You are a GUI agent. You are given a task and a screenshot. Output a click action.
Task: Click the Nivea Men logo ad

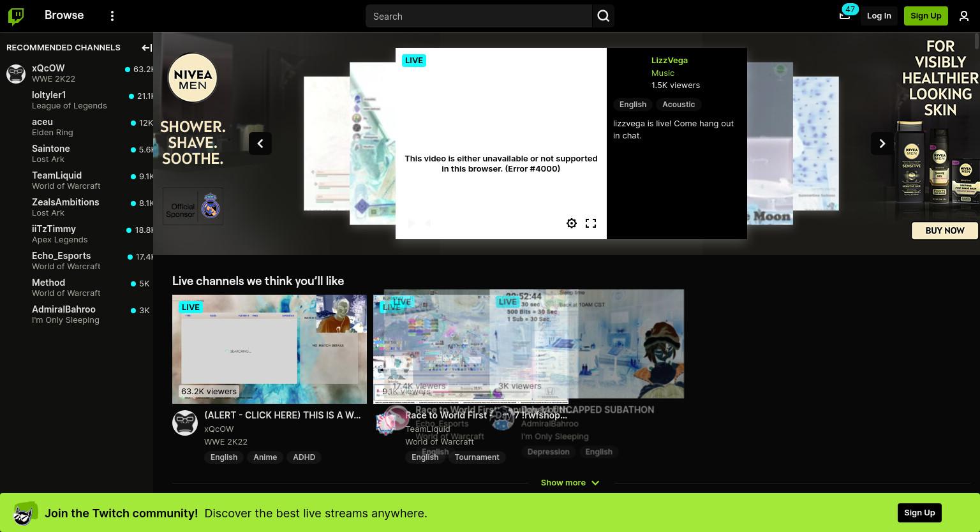[193, 78]
